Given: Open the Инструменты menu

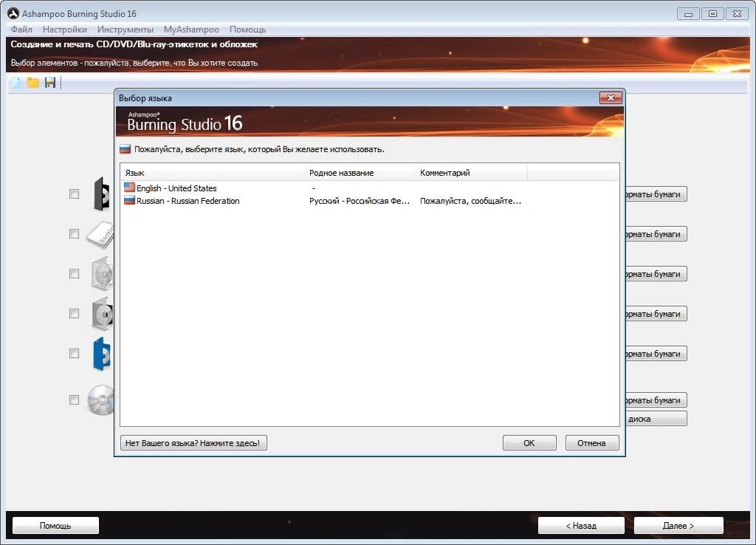Looking at the screenshot, I should click(126, 30).
